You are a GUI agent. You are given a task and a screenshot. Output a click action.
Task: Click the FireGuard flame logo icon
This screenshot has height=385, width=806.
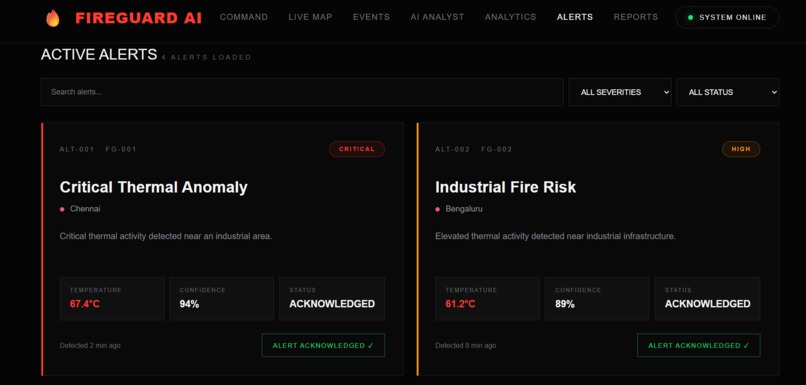[x=52, y=18]
